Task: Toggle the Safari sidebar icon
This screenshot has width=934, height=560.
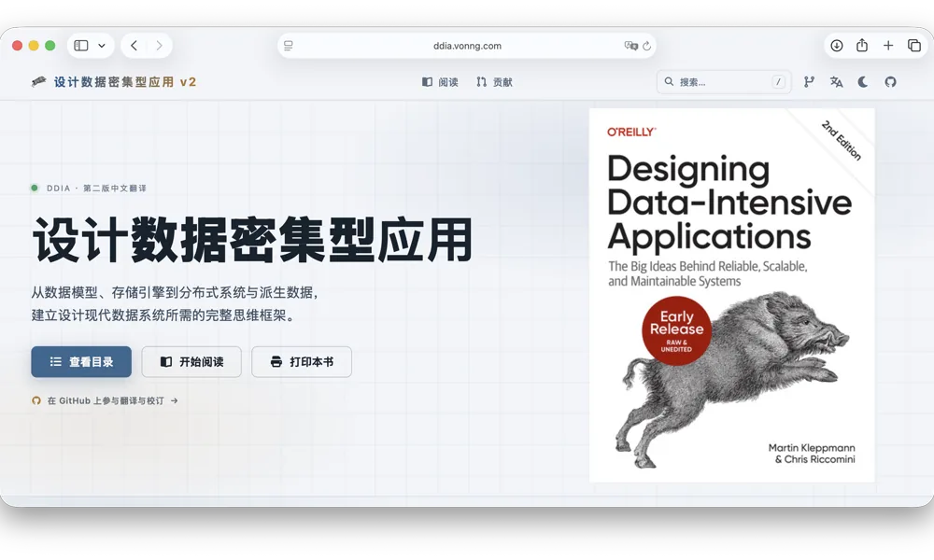Action: pos(81,45)
